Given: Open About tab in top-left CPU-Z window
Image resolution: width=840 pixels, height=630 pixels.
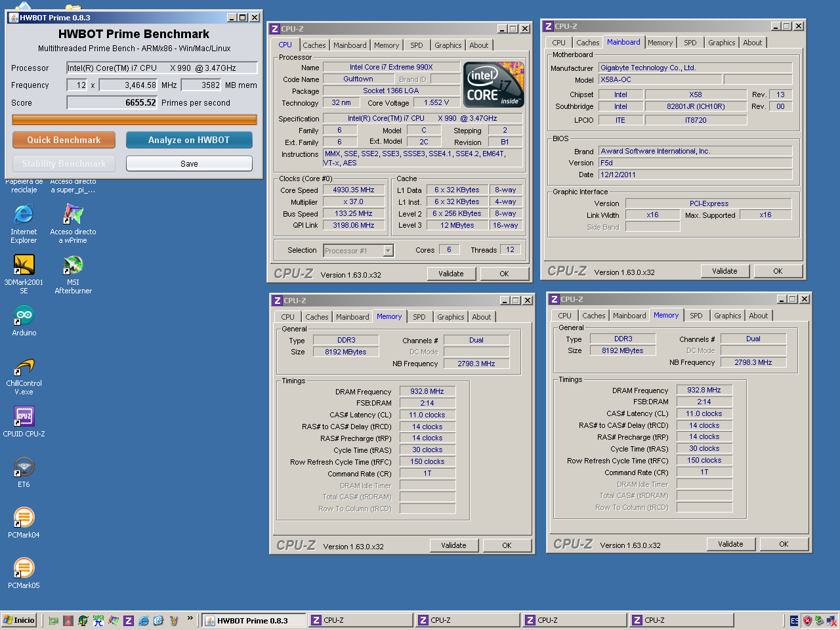Looking at the screenshot, I should [479, 45].
